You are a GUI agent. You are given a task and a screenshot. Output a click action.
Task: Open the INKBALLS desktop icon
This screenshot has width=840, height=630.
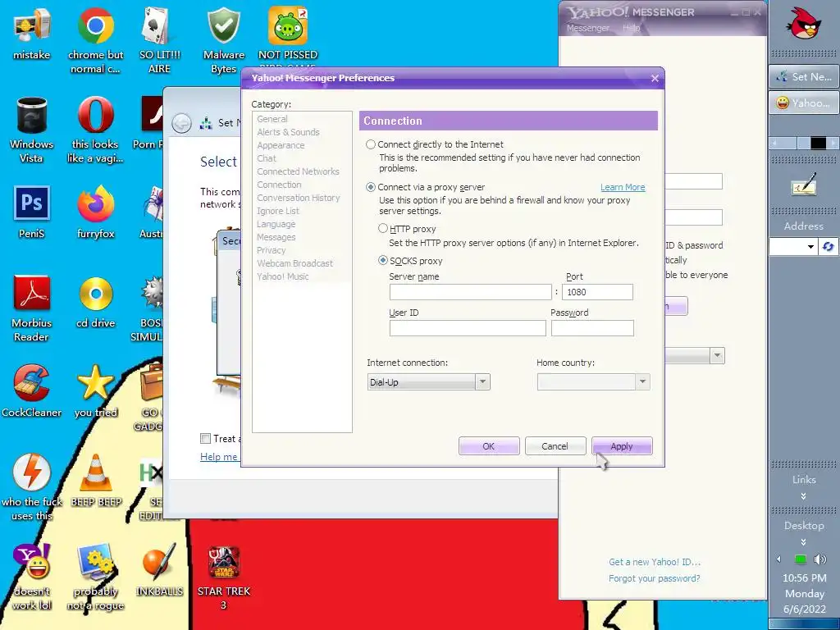click(x=159, y=561)
